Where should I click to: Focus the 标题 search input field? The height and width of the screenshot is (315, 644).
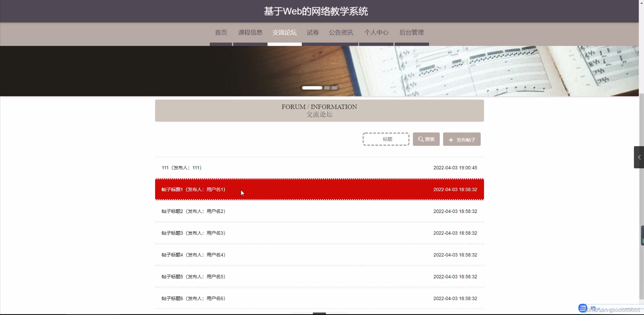click(386, 139)
